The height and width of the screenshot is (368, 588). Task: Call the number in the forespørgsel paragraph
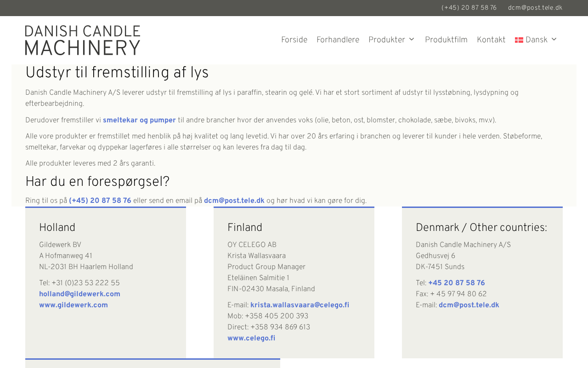point(100,201)
